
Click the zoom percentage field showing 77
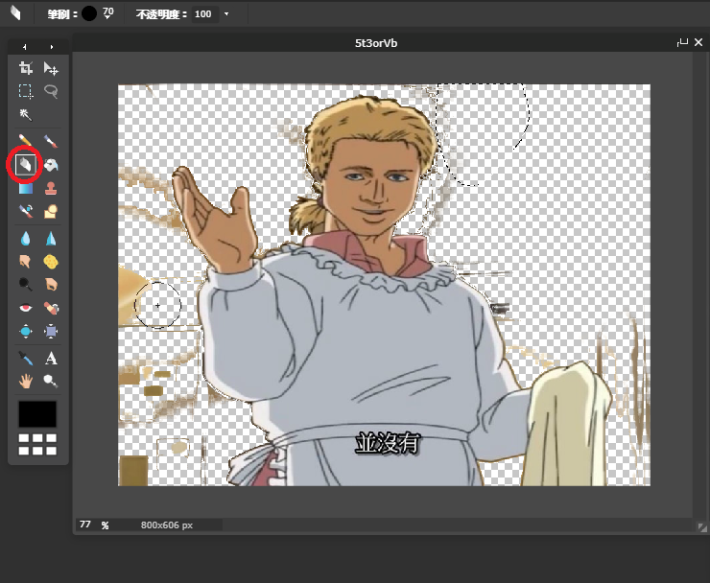point(86,525)
